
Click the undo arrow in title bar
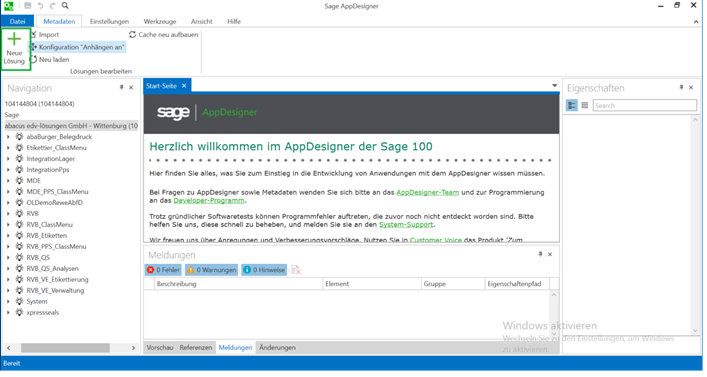pyautogui.click(x=41, y=6)
